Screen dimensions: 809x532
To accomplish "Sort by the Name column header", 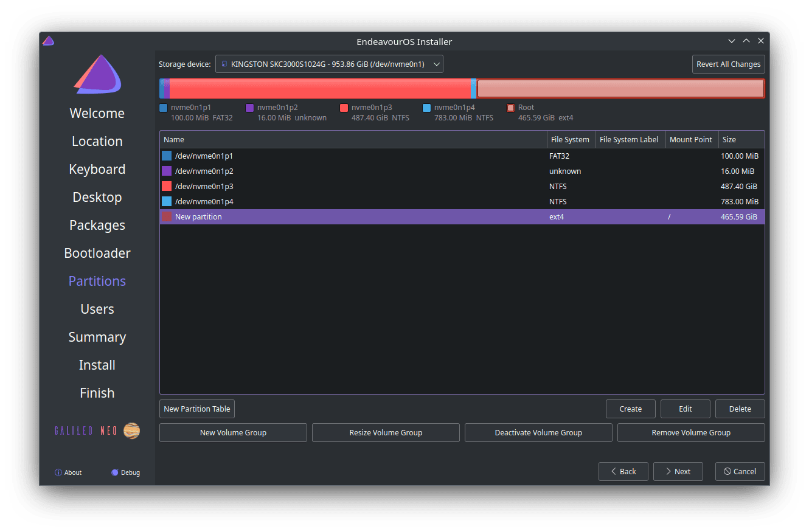I will click(x=353, y=139).
